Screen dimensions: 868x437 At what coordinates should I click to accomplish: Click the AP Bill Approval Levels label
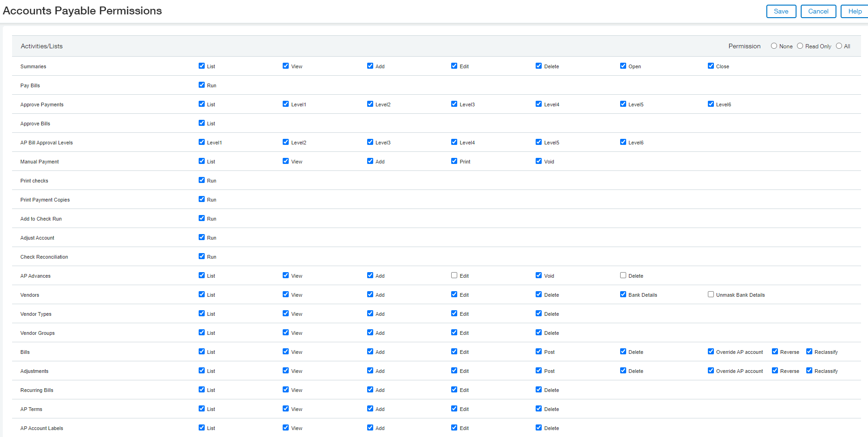click(x=46, y=143)
